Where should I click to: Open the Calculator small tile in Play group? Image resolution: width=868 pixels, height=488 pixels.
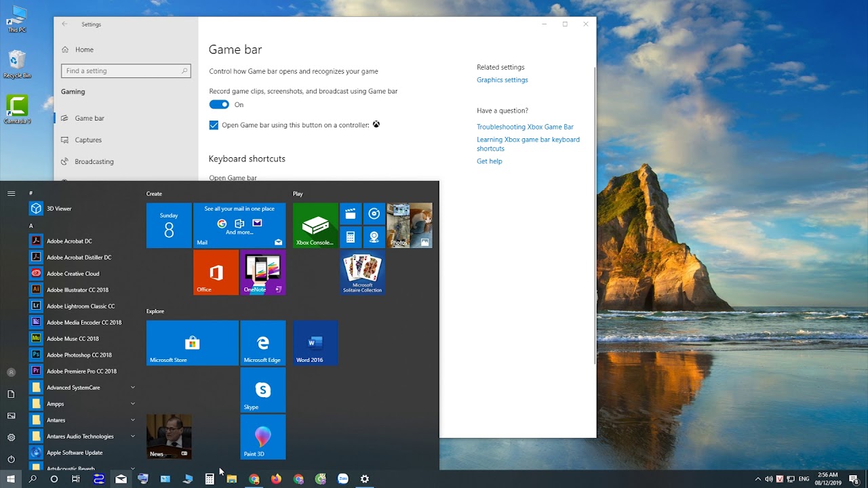pyautogui.click(x=351, y=237)
